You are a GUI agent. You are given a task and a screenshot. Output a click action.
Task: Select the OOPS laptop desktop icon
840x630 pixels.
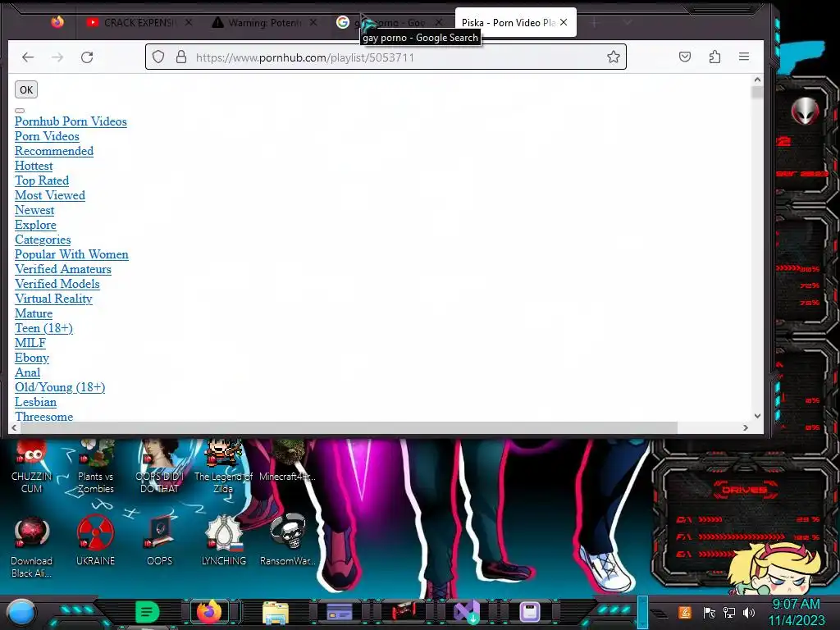160,541
